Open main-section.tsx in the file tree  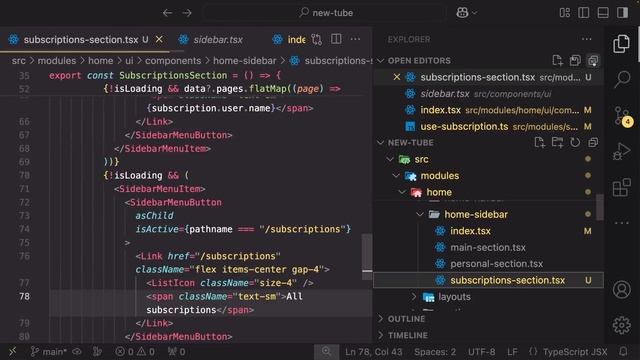tap(488, 247)
